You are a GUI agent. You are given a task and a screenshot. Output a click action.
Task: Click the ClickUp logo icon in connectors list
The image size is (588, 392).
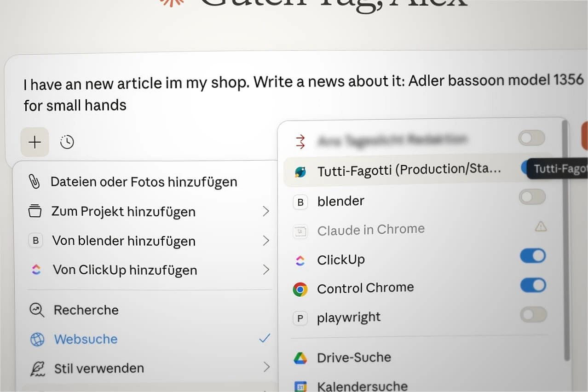click(x=300, y=260)
